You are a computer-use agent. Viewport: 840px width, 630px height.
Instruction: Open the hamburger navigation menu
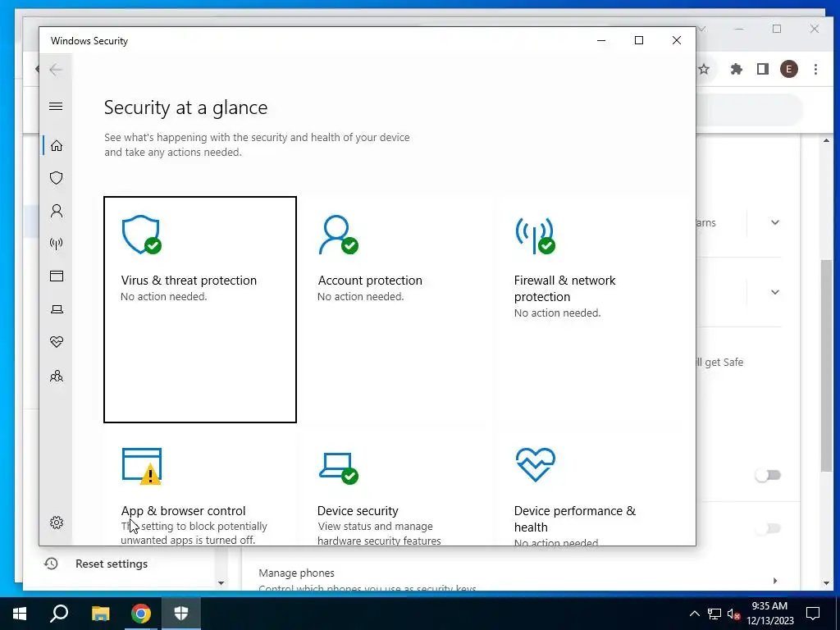(56, 106)
